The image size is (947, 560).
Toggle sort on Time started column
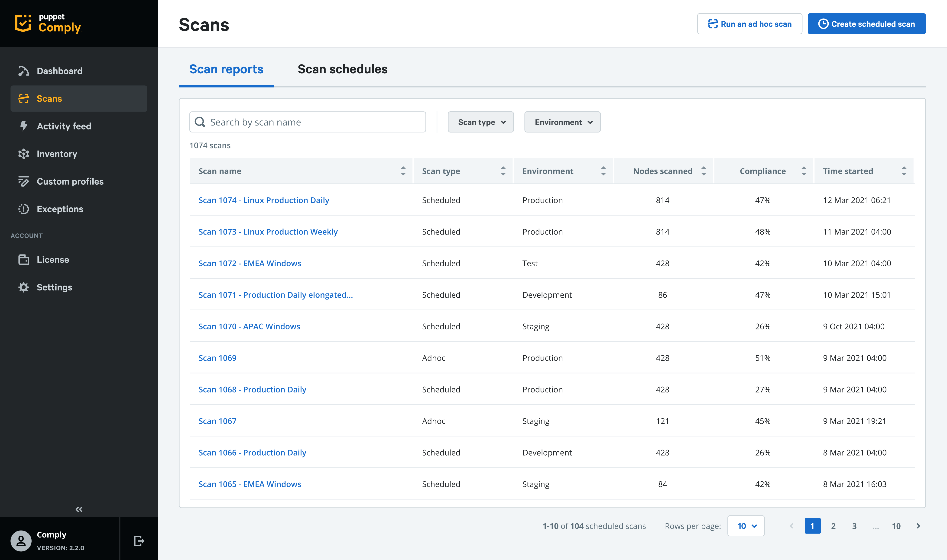[904, 171]
